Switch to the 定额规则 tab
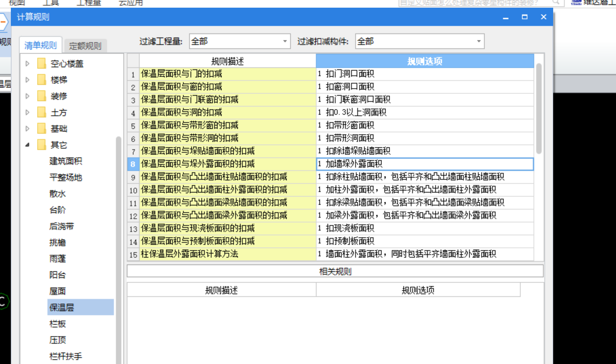The image size is (616, 364). (85, 46)
